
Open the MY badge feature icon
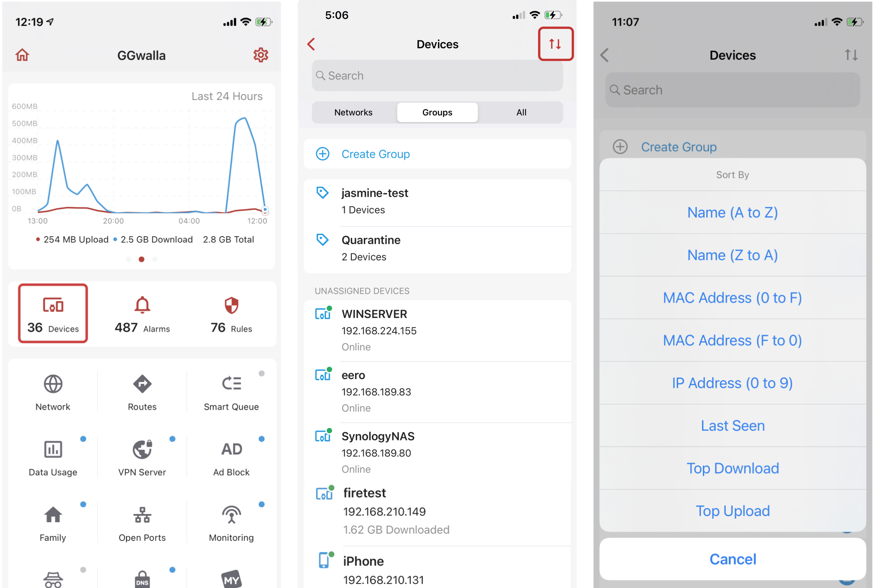pos(231,579)
